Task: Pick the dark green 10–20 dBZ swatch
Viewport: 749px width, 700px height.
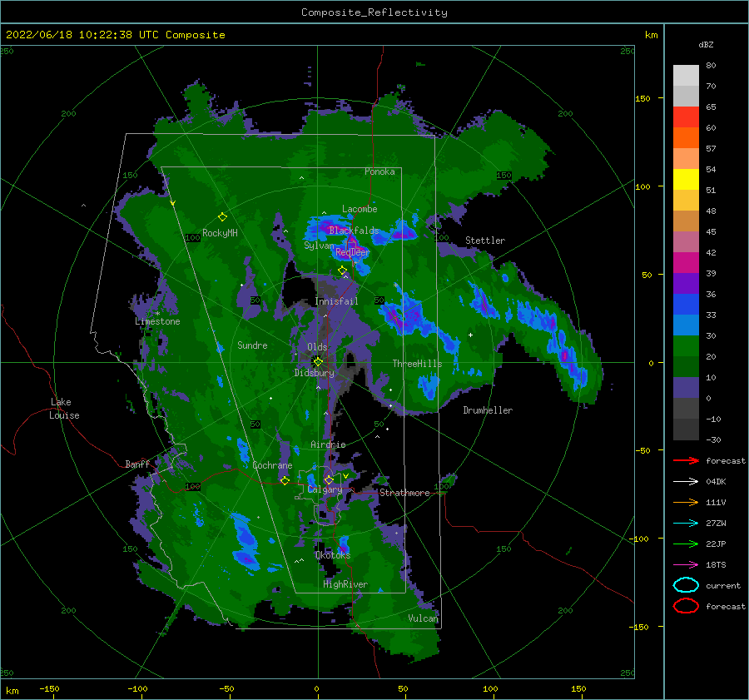Action: 686,367
